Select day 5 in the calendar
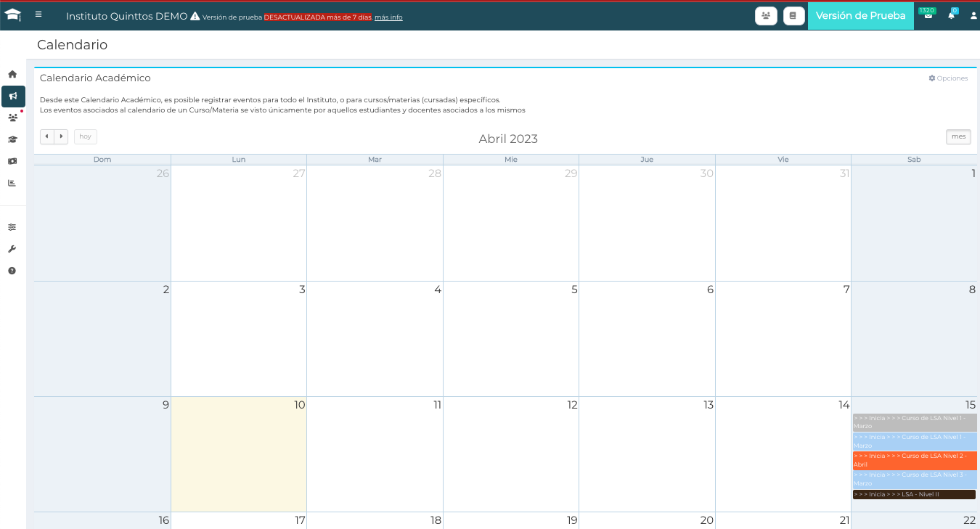 (x=511, y=339)
